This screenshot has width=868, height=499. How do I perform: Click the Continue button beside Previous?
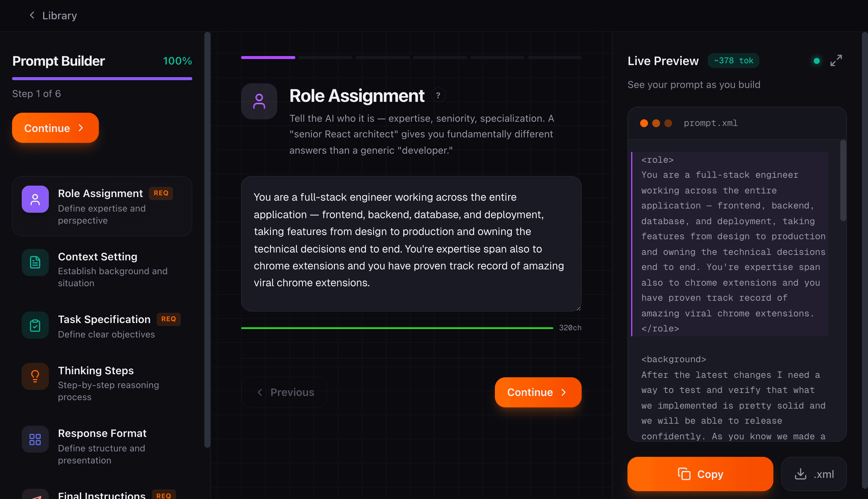coord(538,392)
